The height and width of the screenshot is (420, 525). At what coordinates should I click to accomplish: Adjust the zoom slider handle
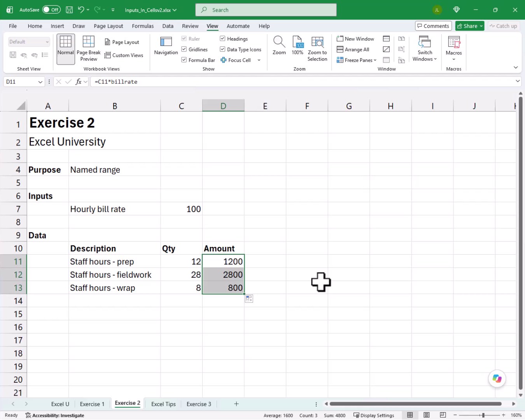coord(483,415)
